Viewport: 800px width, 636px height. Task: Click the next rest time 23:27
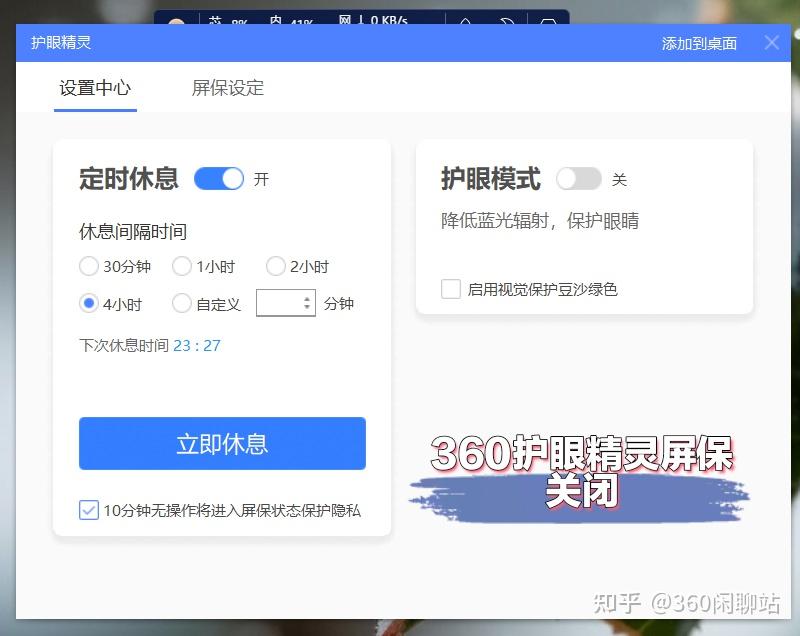tap(197, 345)
